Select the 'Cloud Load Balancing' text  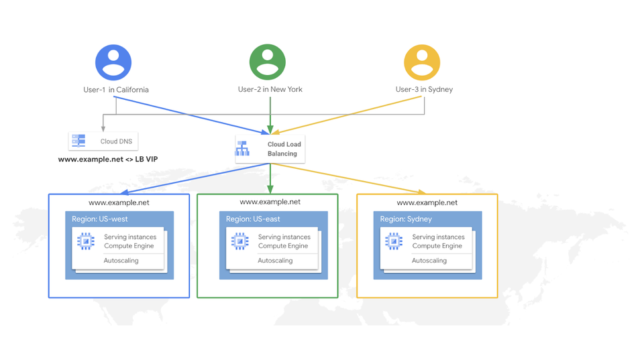pyautogui.click(x=284, y=149)
